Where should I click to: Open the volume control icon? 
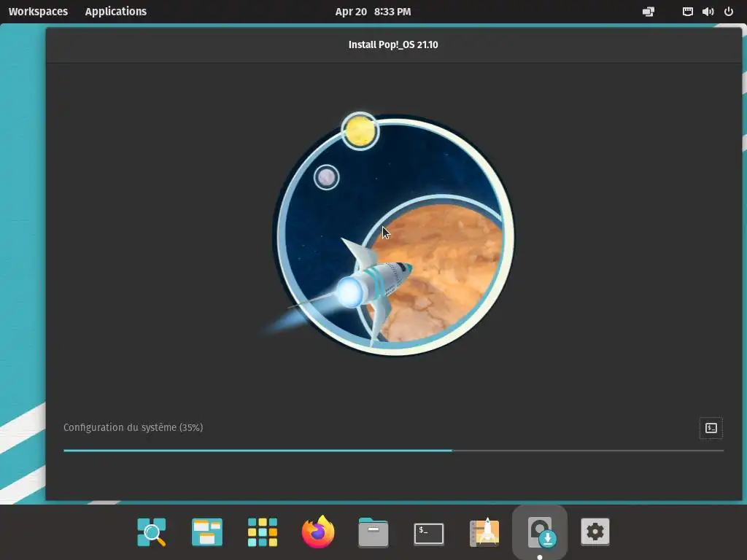pyautogui.click(x=708, y=12)
